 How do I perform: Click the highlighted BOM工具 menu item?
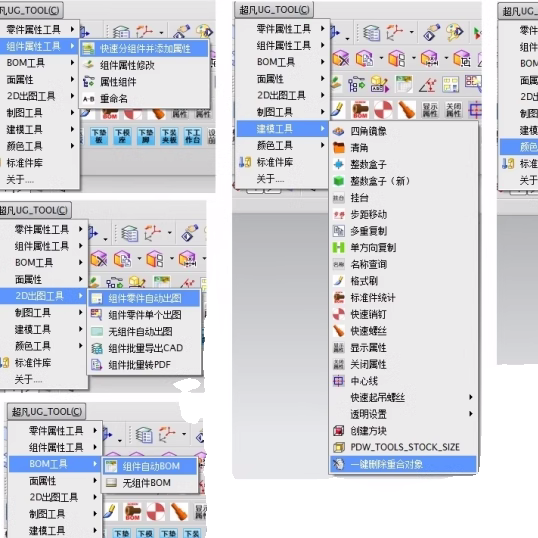point(55,464)
